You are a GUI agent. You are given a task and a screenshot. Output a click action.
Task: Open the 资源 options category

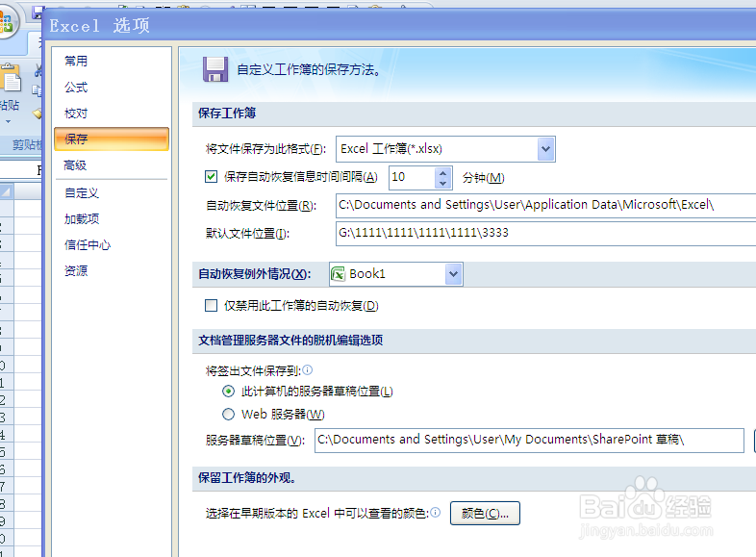76,270
